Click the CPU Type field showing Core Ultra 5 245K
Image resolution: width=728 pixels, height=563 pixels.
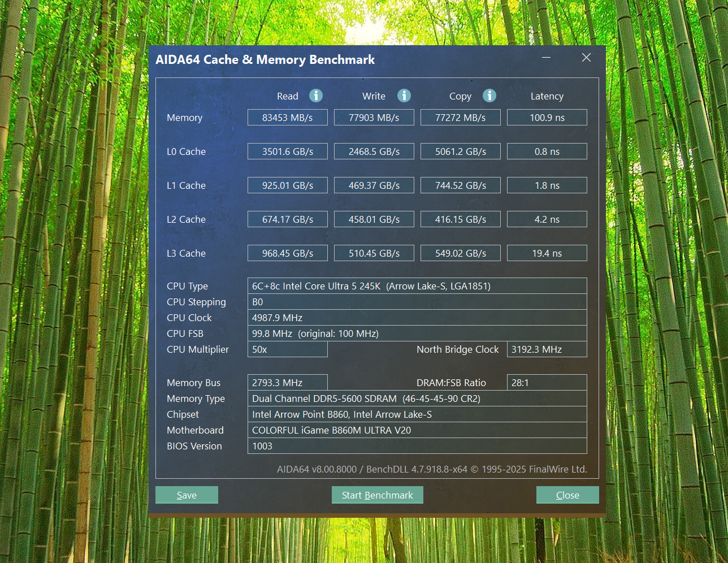click(417, 286)
